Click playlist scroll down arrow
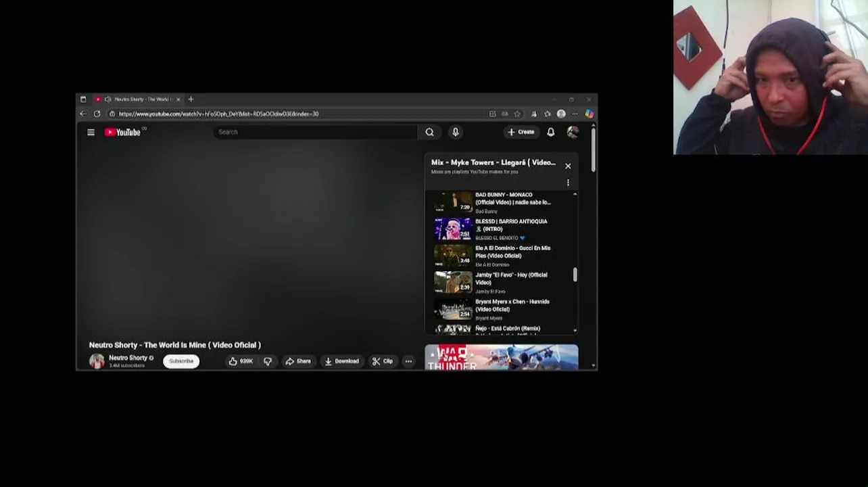868x487 pixels. (575, 331)
